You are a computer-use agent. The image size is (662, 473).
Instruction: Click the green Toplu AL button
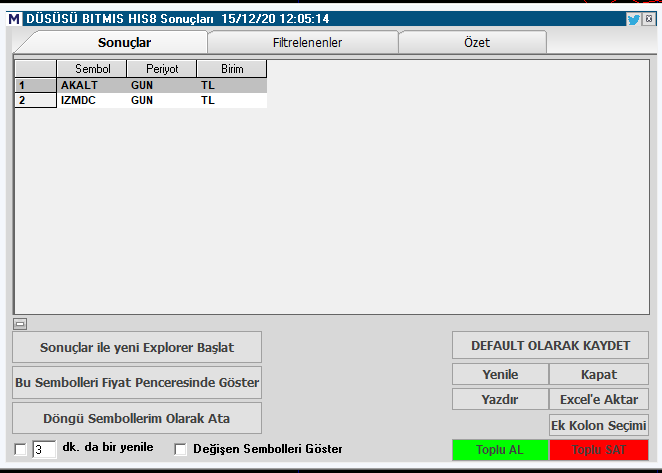[x=500, y=450]
